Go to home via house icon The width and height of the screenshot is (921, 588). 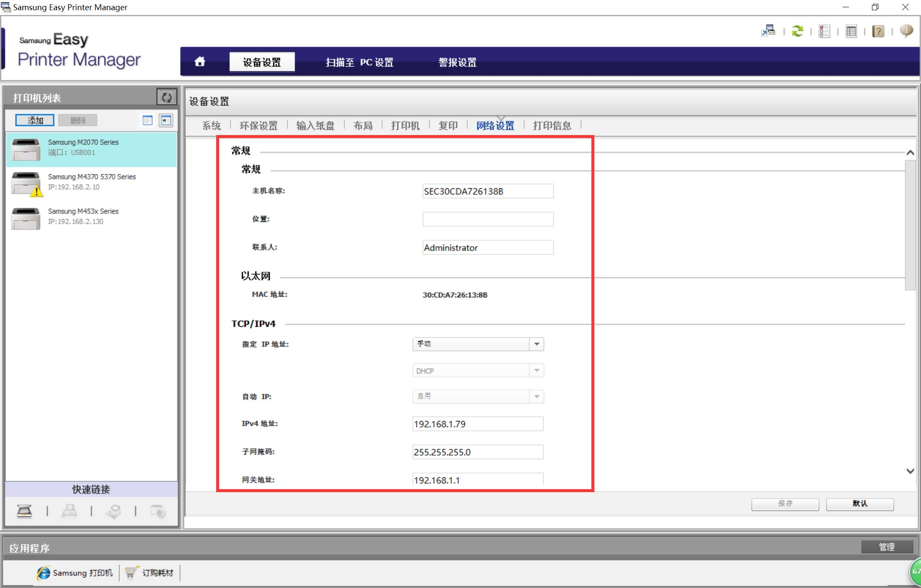pos(200,62)
